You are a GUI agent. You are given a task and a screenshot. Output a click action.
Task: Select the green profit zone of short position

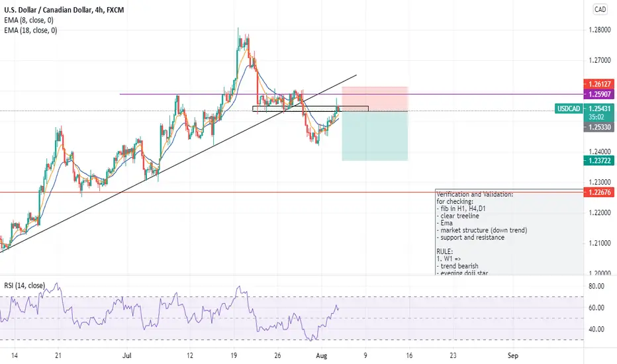tap(375, 136)
